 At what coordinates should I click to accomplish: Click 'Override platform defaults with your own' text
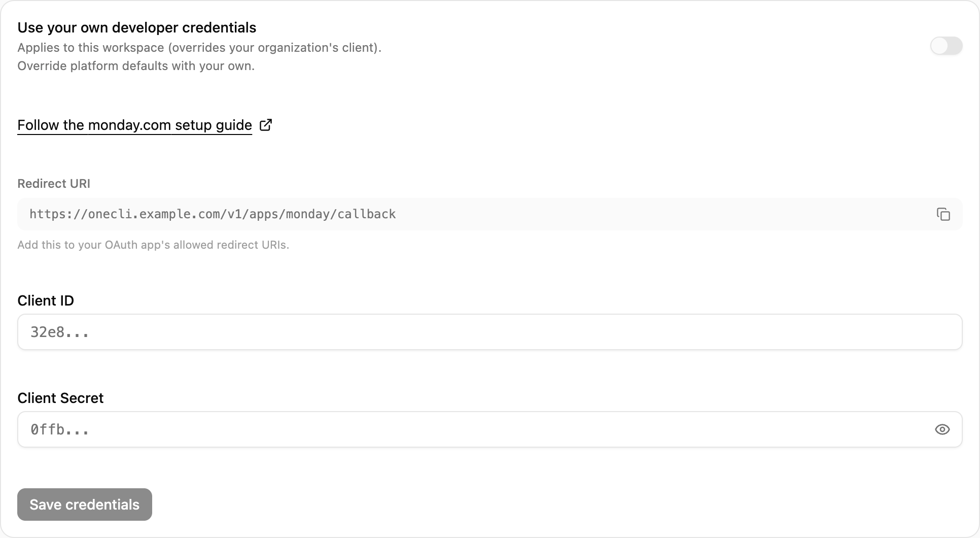[x=136, y=66]
